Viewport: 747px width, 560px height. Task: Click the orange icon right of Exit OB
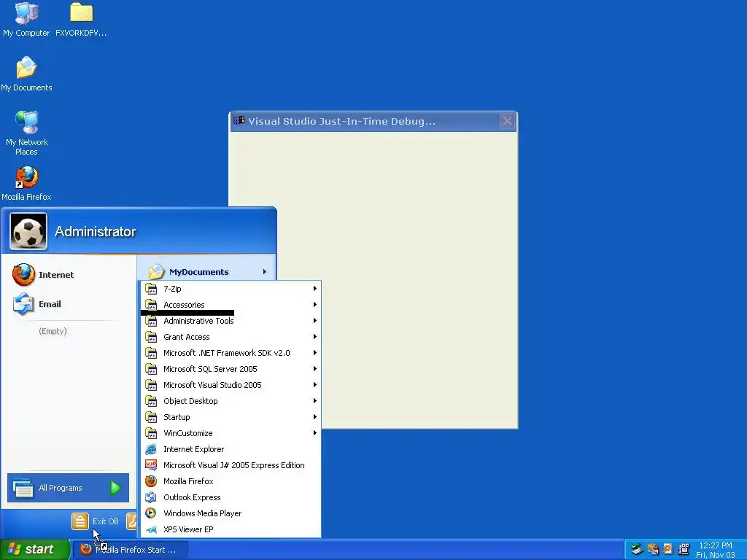(x=132, y=521)
